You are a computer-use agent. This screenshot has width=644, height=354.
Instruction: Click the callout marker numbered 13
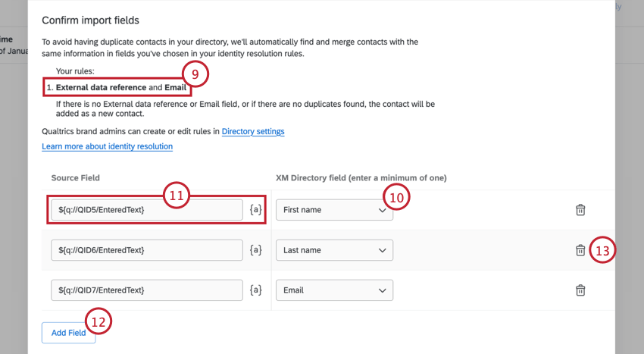tap(602, 251)
